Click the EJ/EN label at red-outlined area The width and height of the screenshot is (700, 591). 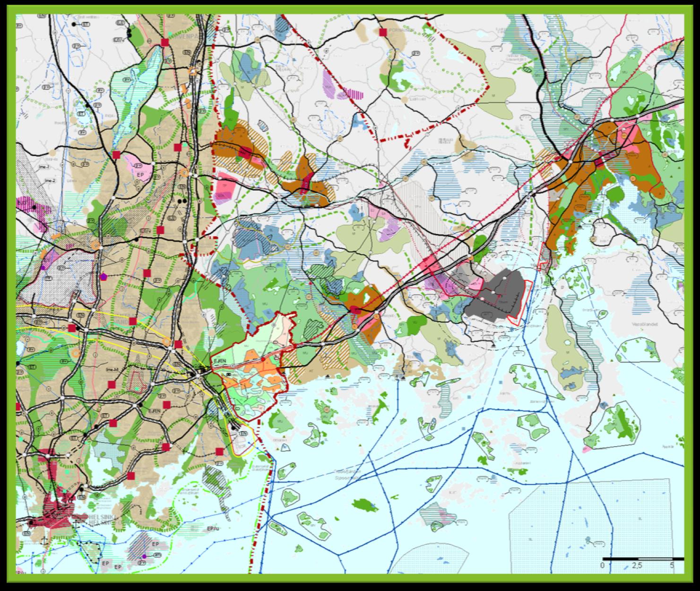click(x=221, y=360)
